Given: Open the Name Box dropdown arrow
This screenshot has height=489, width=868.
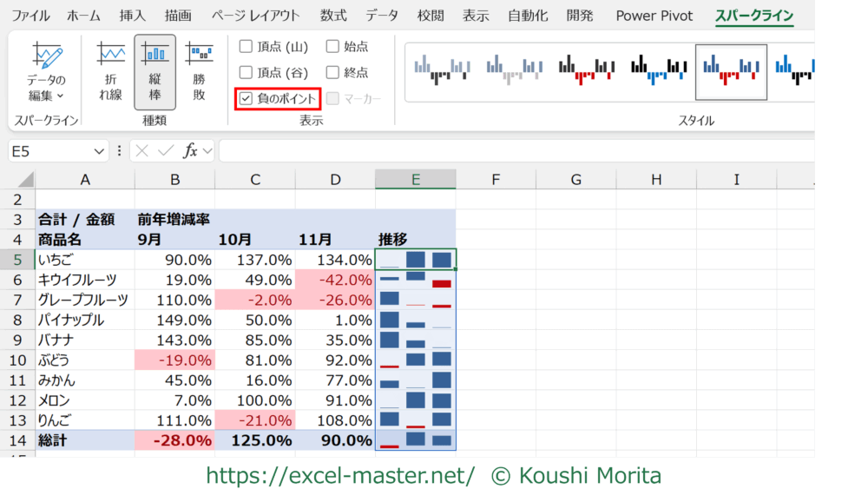Looking at the screenshot, I should 100,151.
